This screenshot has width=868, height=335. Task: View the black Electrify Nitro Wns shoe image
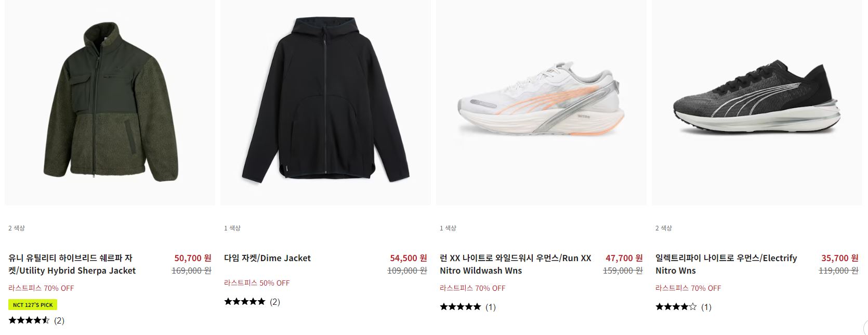coord(757,102)
